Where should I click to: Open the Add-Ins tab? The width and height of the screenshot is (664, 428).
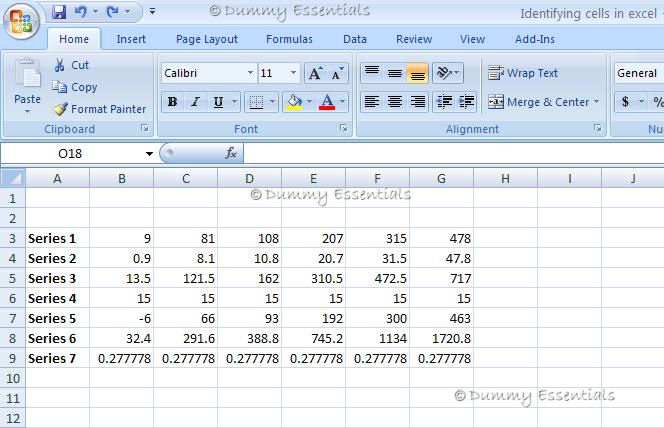(x=534, y=39)
